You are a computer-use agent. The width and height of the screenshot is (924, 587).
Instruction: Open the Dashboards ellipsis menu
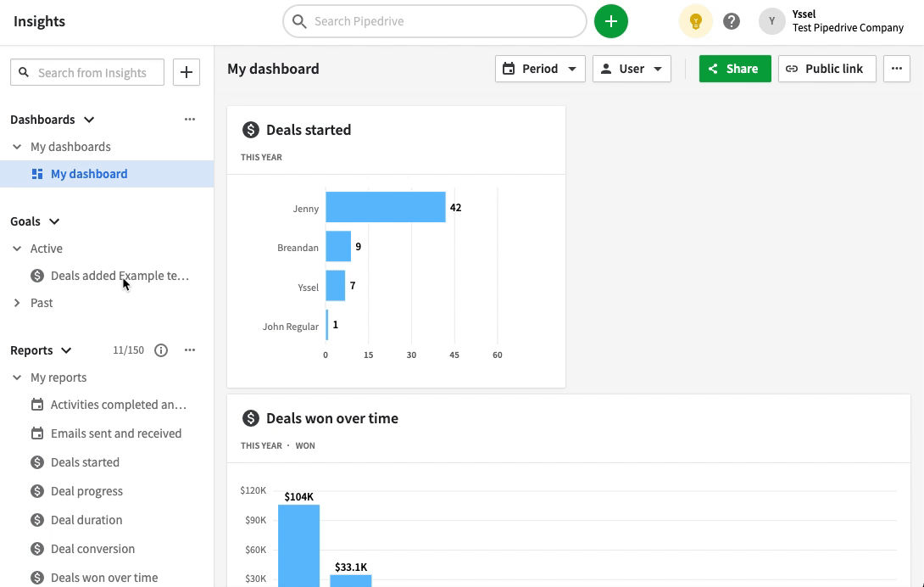[189, 119]
